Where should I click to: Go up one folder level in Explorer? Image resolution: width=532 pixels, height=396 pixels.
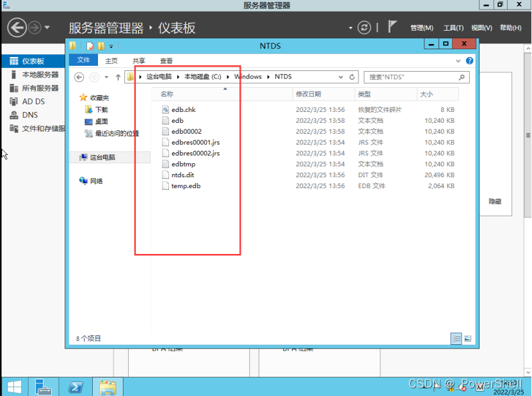point(118,77)
